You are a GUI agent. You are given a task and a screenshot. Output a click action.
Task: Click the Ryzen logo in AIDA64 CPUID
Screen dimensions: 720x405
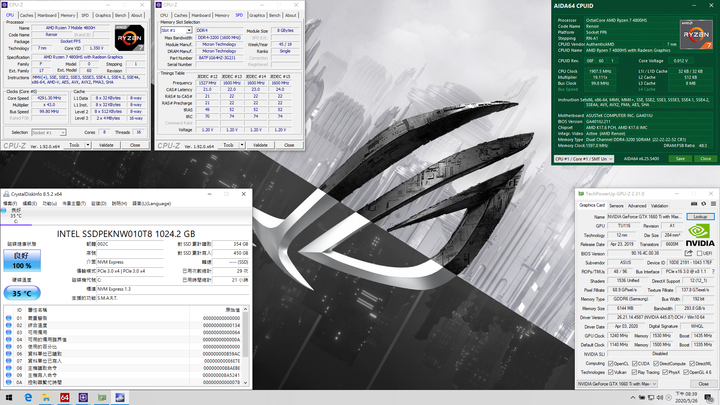tap(696, 34)
